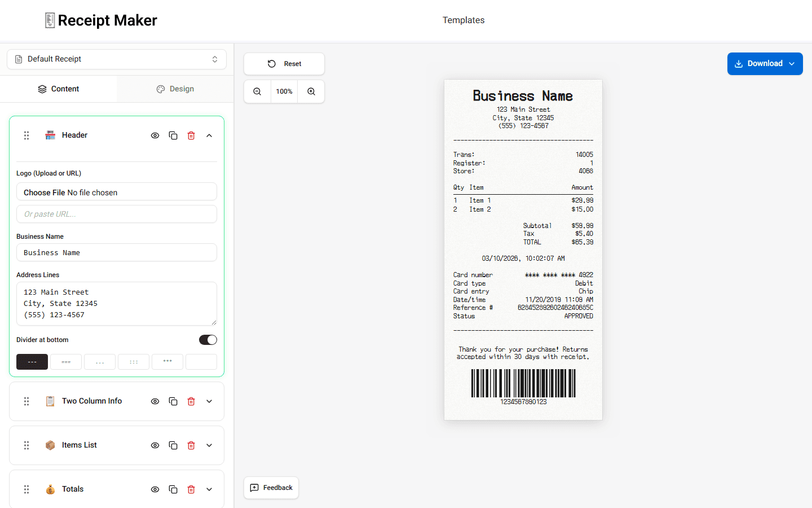
Task: Expand the Totals section
Action: [x=209, y=489]
